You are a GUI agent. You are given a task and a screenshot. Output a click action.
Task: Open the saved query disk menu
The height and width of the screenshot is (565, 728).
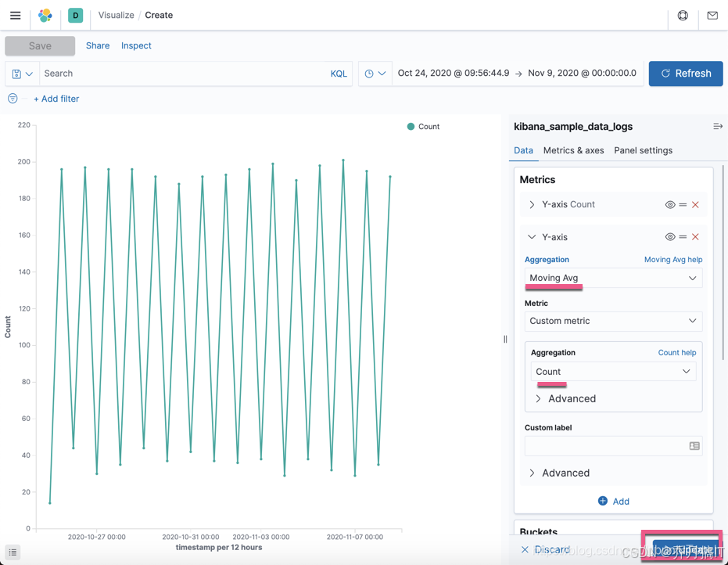[x=22, y=74]
